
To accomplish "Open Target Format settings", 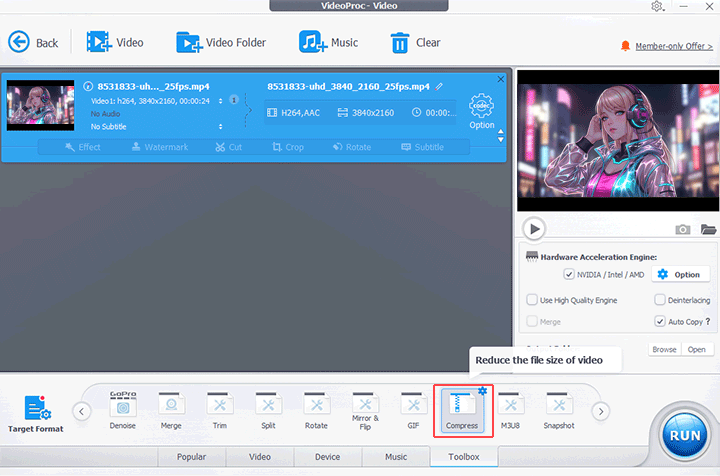I will [x=35, y=414].
